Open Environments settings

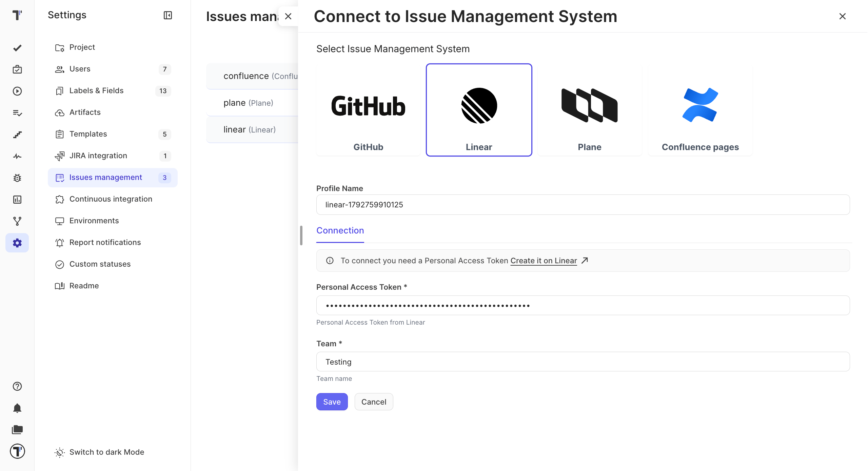113,221
